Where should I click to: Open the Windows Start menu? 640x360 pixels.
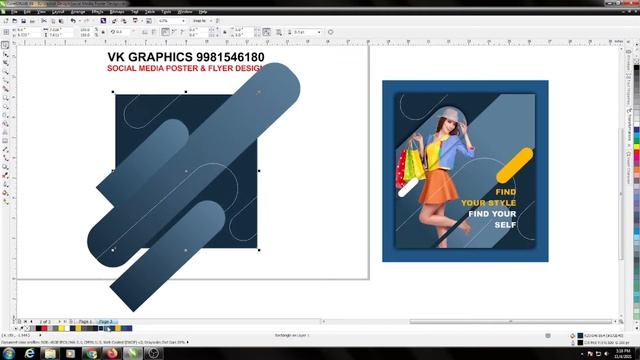9,353
